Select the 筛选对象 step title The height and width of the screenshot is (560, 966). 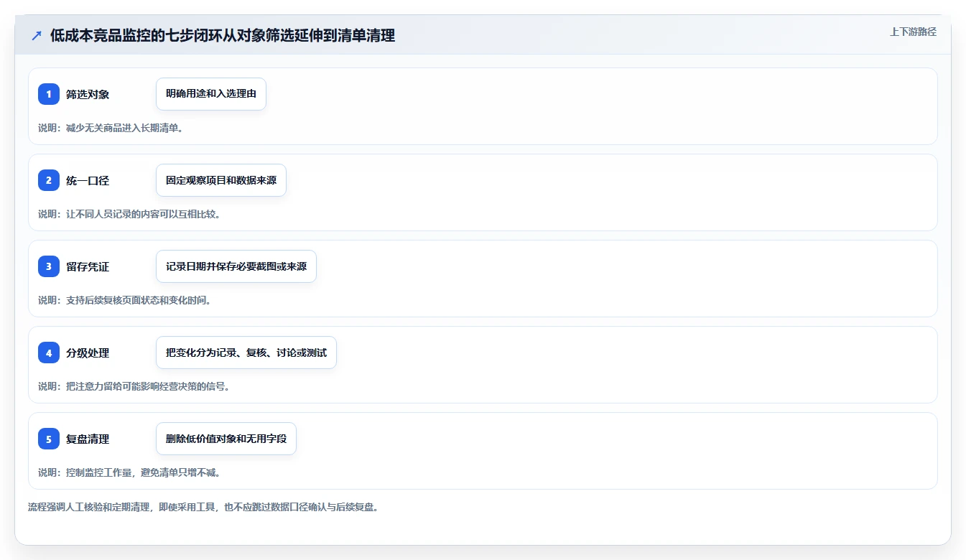pos(88,94)
